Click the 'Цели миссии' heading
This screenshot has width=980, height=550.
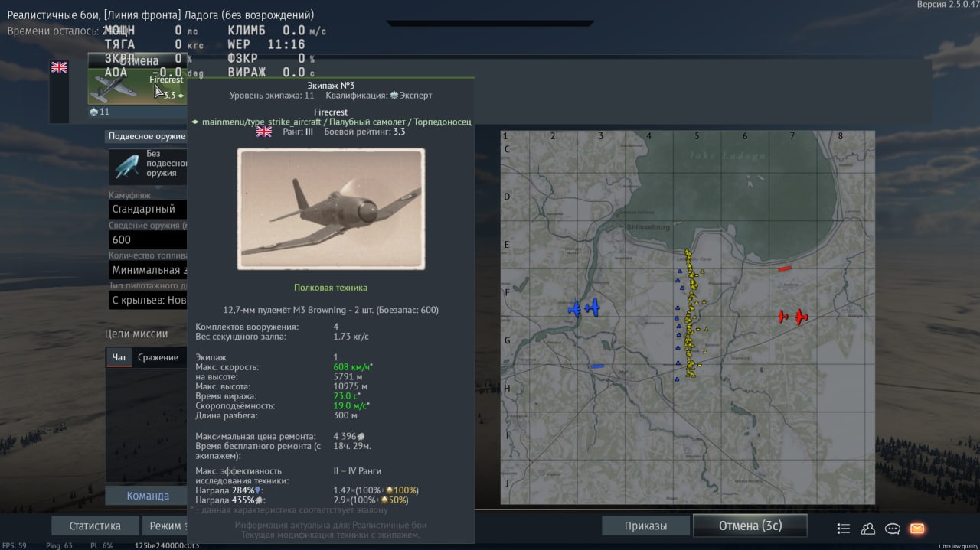[136, 334]
